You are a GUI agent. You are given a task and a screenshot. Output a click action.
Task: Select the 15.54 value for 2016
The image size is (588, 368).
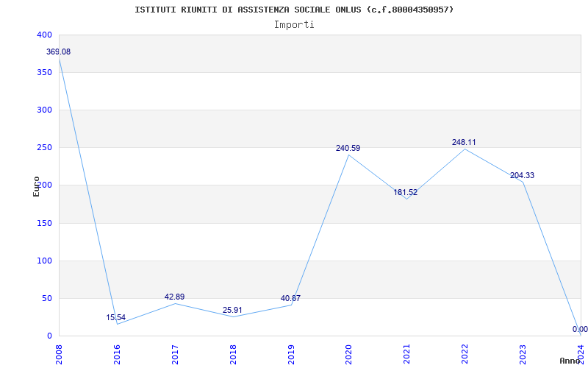coord(116,318)
